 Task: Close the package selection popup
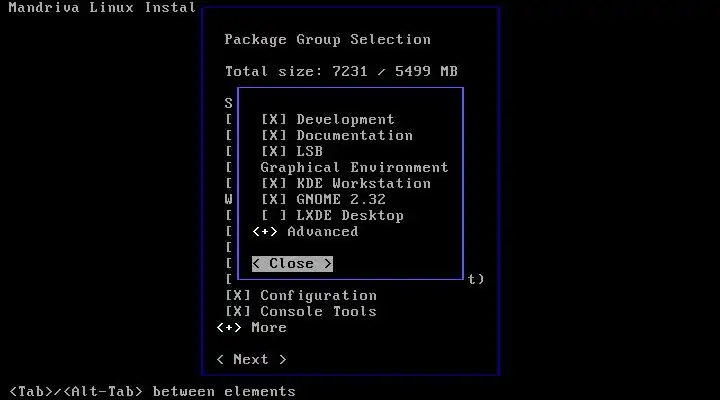click(x=292, y=264)
